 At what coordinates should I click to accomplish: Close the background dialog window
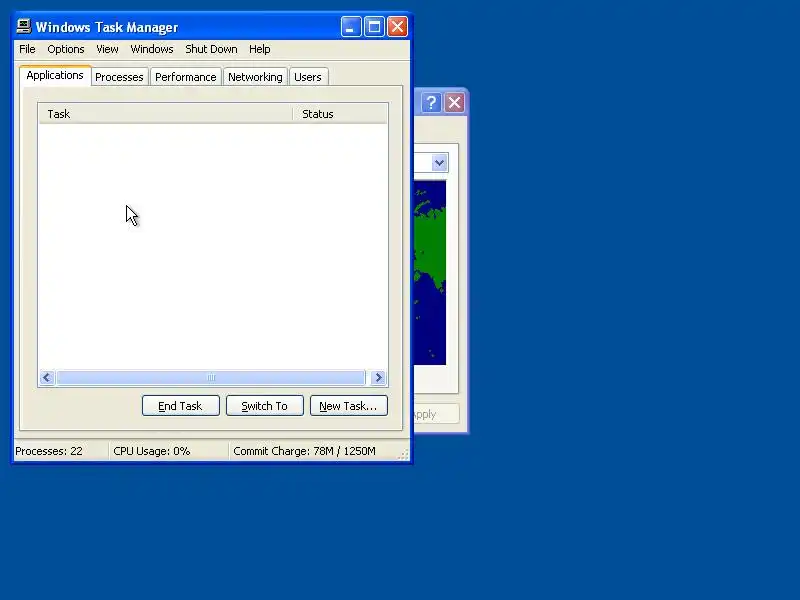tap(454, 103)
